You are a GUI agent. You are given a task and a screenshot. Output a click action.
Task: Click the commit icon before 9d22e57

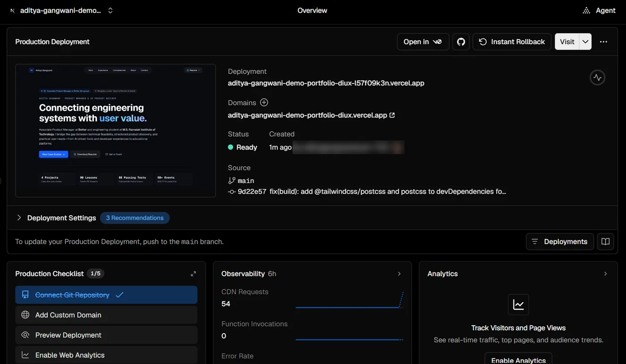(x=232, y=191)
